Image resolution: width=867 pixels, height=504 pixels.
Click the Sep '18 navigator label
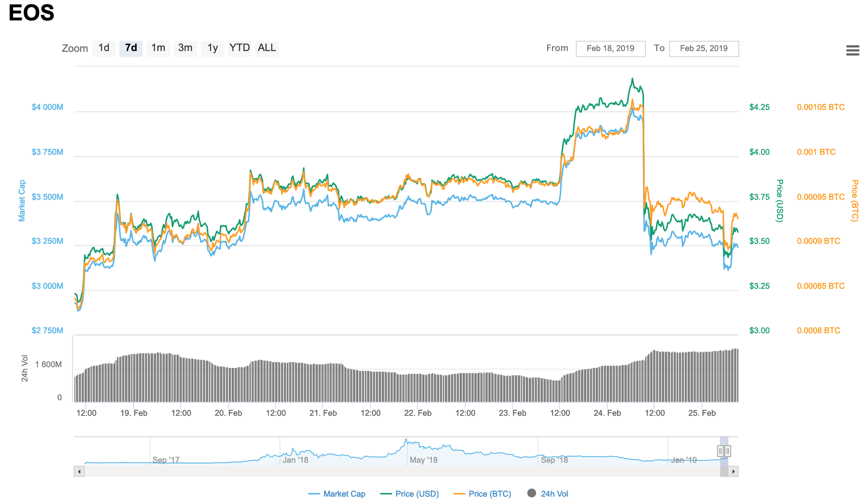click(x=554, y=460)
